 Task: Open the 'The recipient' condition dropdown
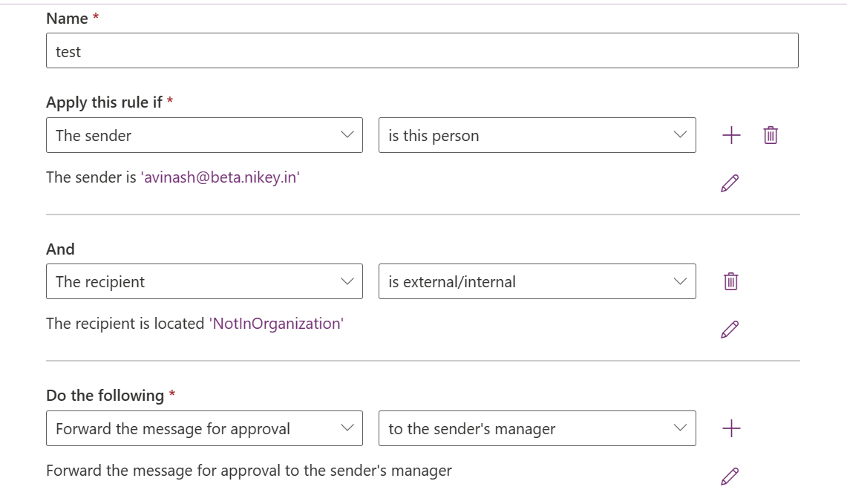204,281
